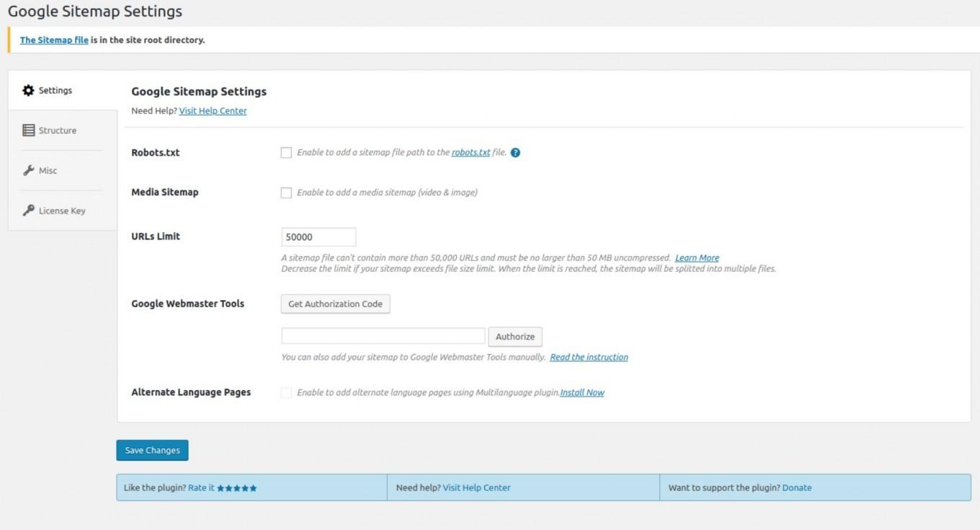The height and width of the screenshot is (530, 980).
Task: Open the Structure tab
Action: tap(58, 131)
